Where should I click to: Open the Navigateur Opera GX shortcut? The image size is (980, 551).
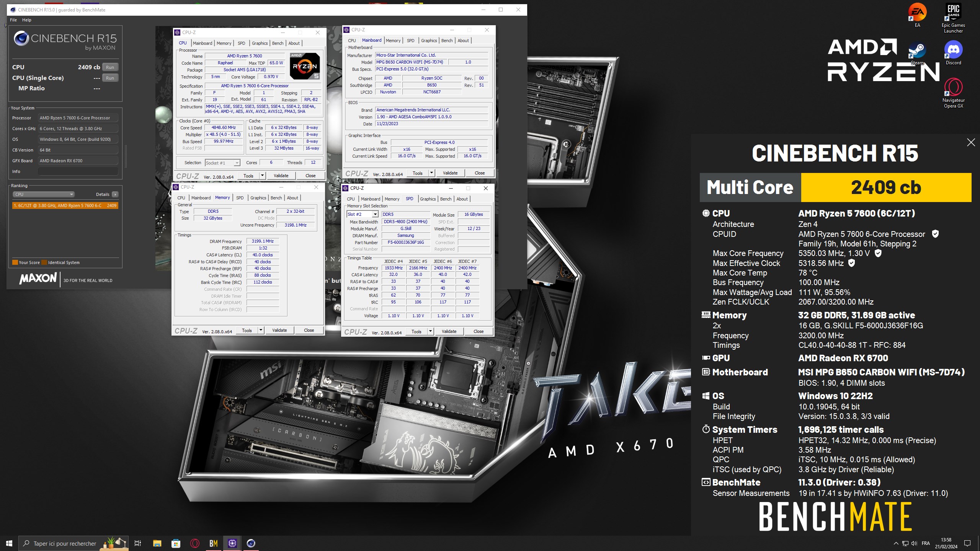pos(953,94)
